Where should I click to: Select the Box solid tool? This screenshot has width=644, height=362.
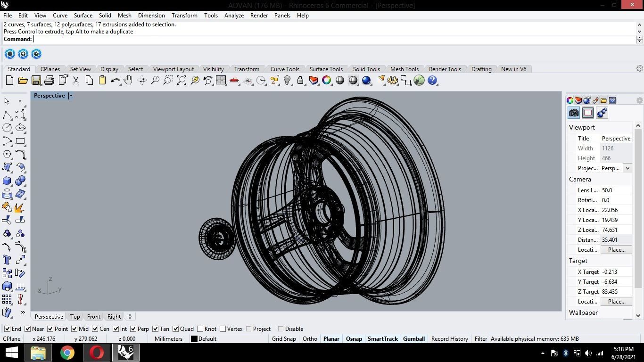[7, 181]
